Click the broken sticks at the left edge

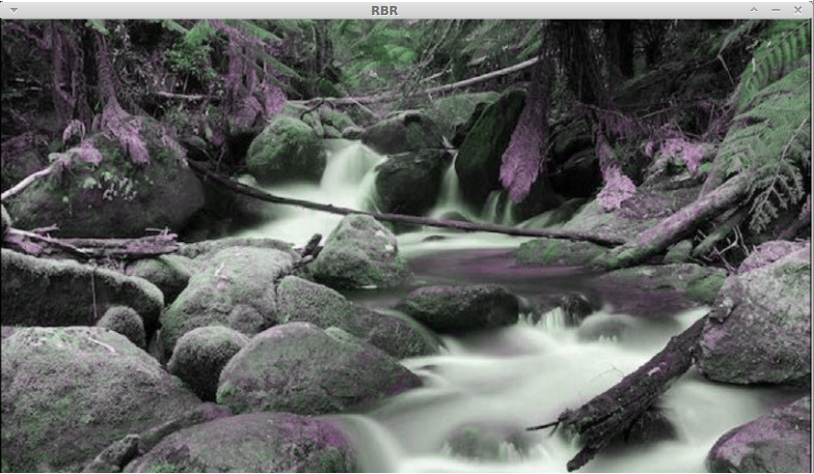[90, 243]
